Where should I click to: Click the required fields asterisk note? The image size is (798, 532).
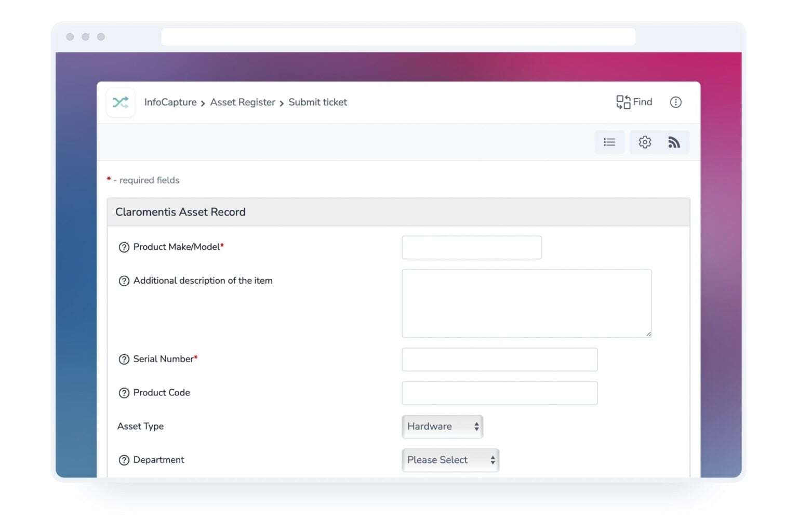(x=143, y=180)
